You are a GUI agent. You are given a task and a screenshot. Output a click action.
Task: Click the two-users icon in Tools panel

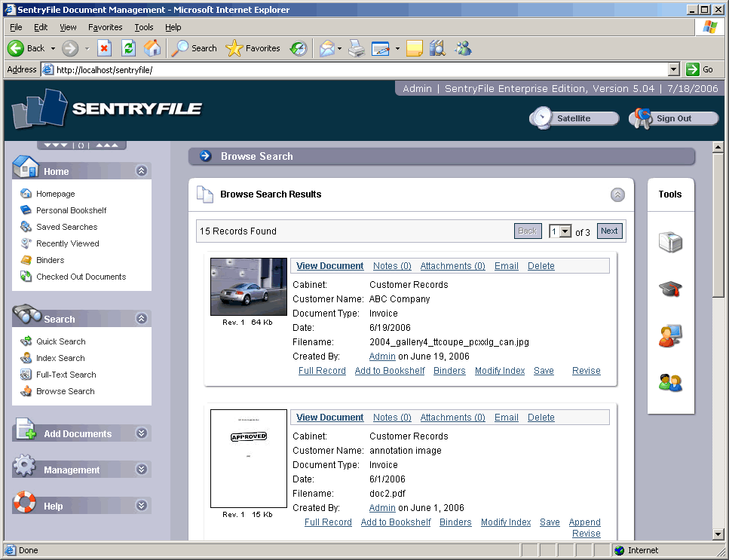click(x=670, y=383)
